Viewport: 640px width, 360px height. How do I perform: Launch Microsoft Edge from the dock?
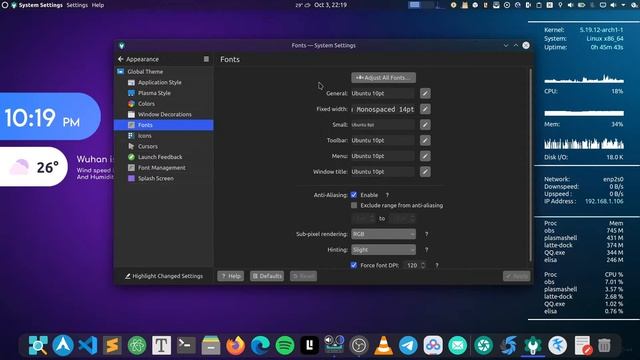point(260,346)
